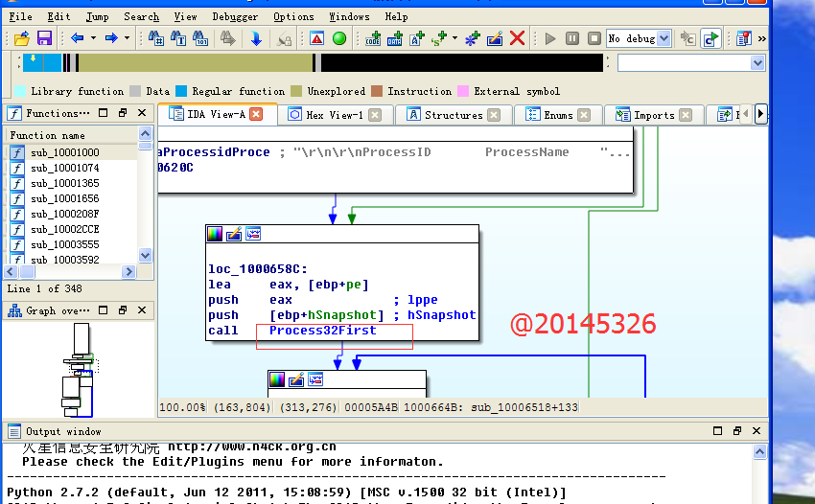Click the blue down-arrow jump icon
Image resolution: width=815 pixels, height=504 pixels.
click(256, 38)
